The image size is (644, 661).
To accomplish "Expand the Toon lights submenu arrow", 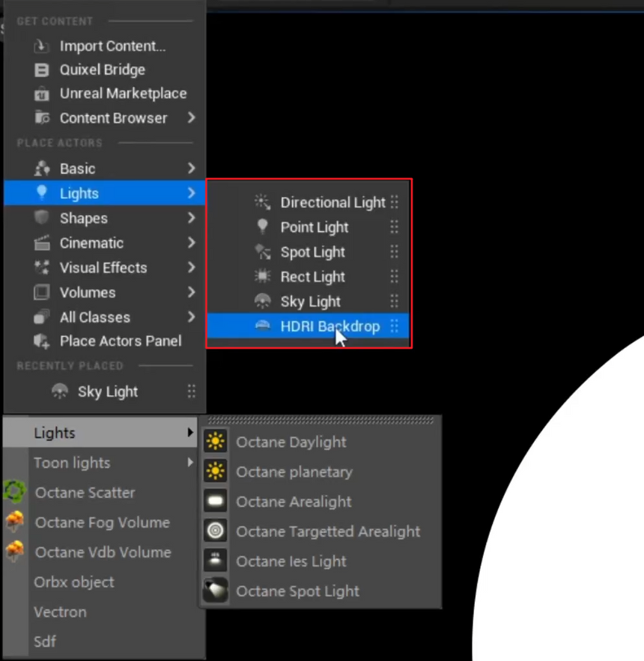I will (190, 462).
